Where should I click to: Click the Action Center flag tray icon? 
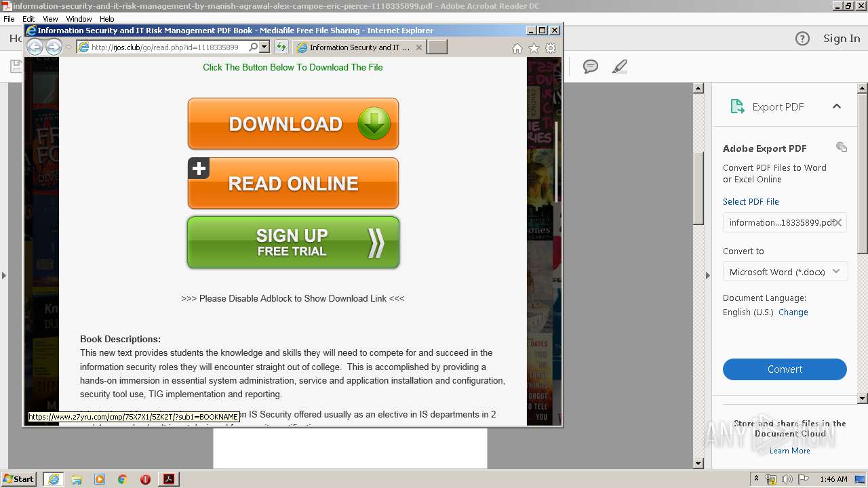tap(804, 479)
